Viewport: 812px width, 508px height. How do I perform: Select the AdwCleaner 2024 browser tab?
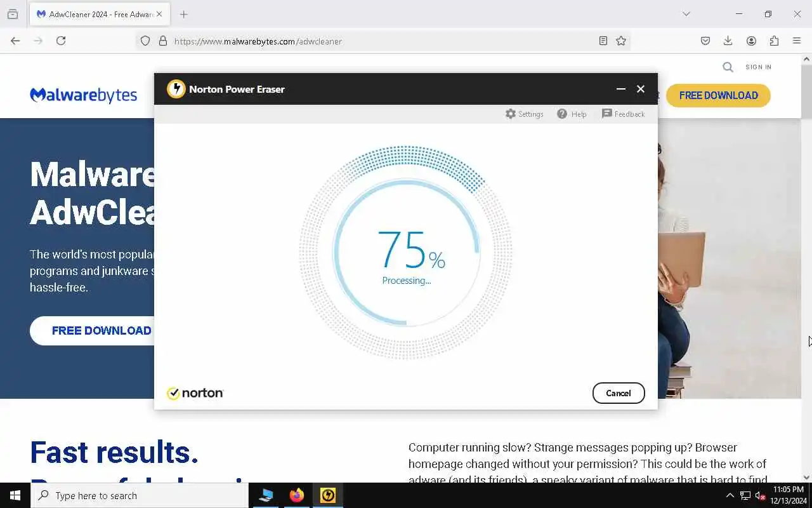click(x=100, y=14)
